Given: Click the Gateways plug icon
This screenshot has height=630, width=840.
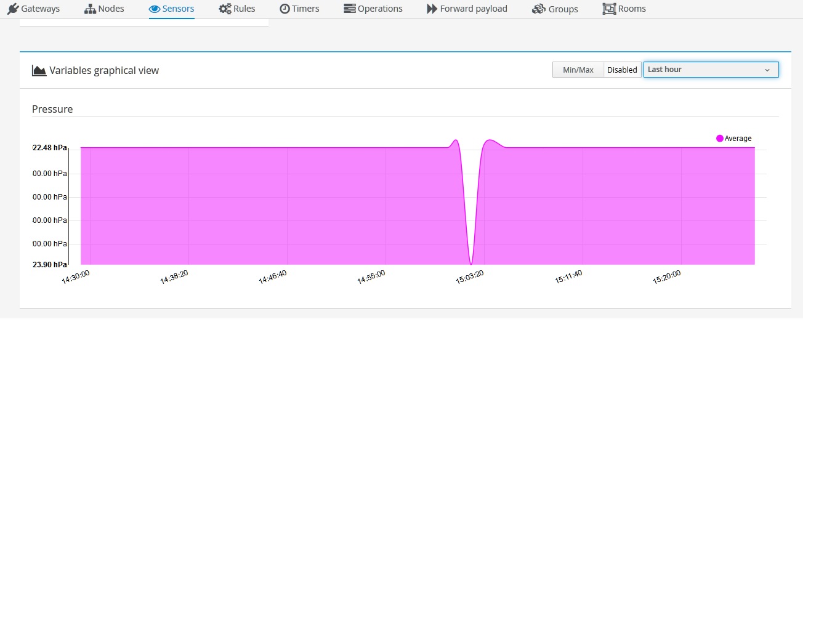Looking at the screenshot, I should [x=13, y=9].
